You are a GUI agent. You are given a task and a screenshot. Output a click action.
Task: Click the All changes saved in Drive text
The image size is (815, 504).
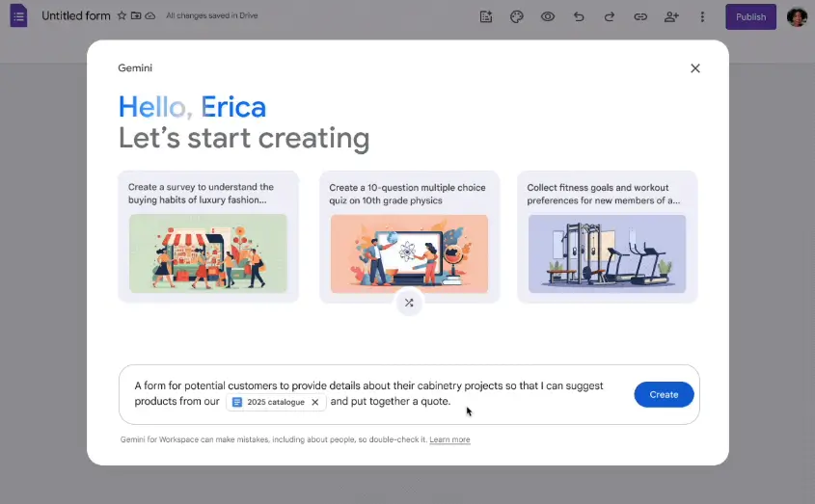(211, 15)
